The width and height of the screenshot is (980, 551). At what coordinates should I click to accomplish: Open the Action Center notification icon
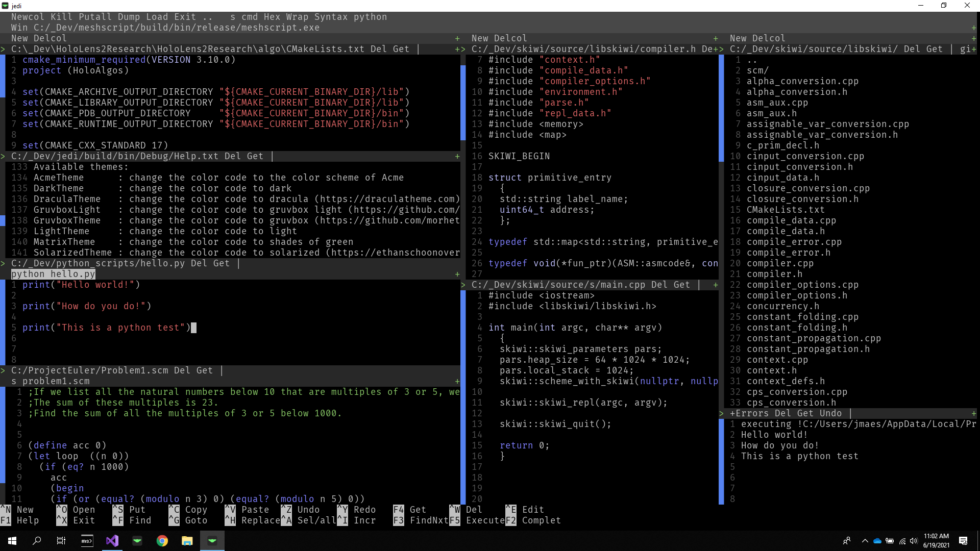pyautogui.click(x=963, y=541)
